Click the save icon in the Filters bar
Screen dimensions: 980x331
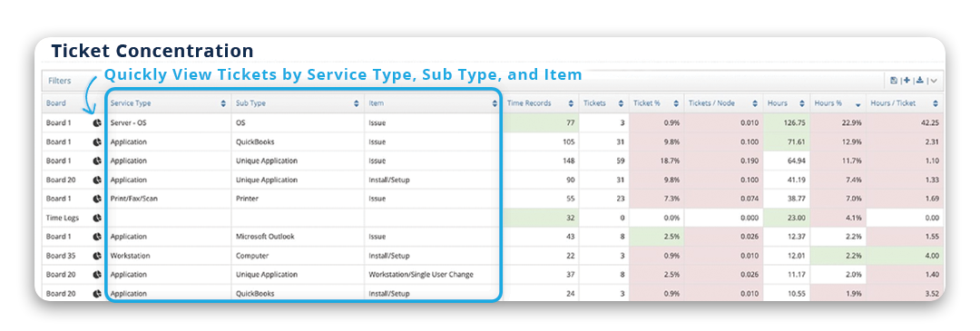[x=894, y=81]
